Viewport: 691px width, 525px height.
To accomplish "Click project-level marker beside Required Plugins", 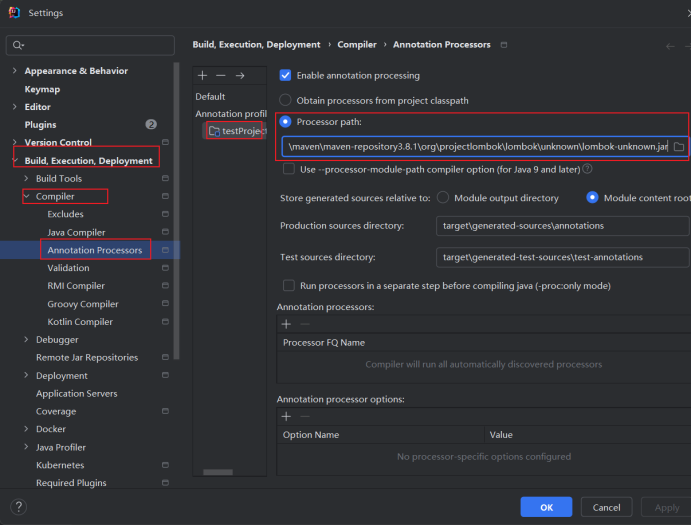I will [x=165, y=483].
